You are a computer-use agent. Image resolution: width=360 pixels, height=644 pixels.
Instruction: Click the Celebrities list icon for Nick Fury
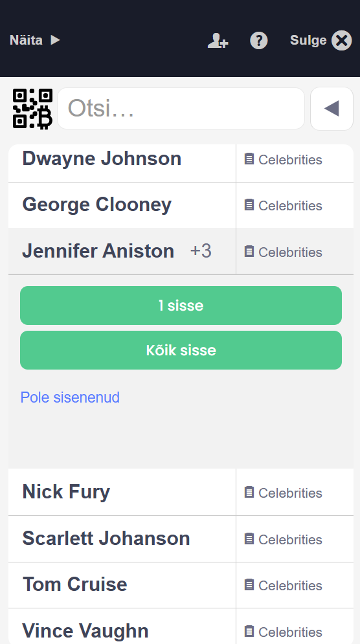tap(249, 492)
